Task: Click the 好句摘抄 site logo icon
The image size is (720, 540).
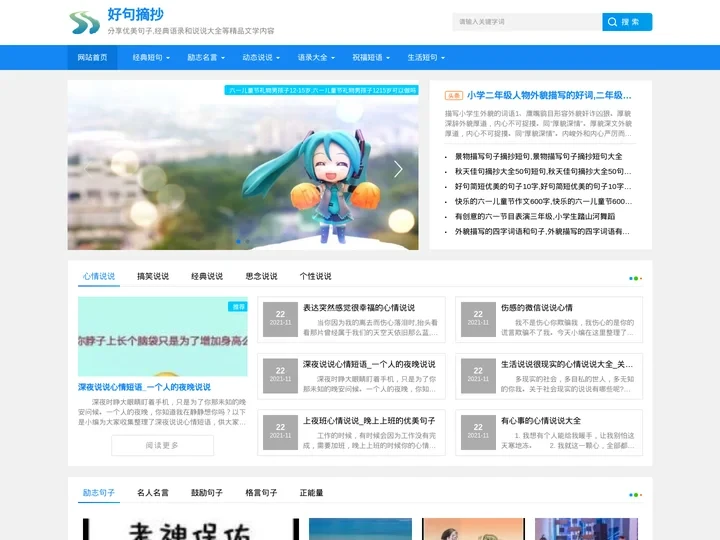Action: 84,22
